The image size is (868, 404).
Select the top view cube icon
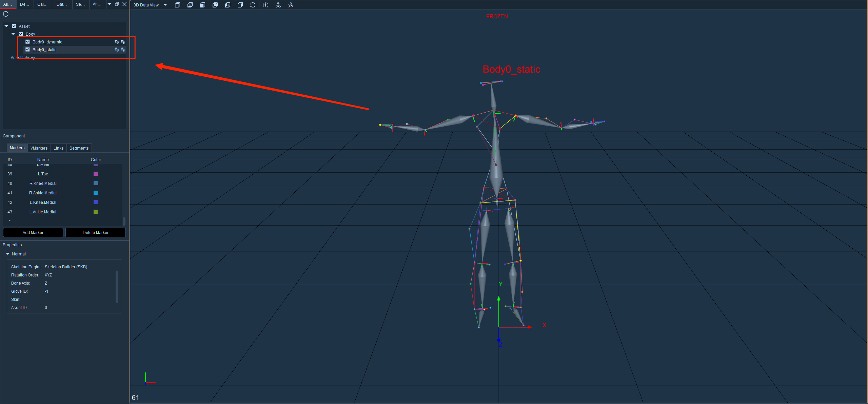[x=177, y=5]
